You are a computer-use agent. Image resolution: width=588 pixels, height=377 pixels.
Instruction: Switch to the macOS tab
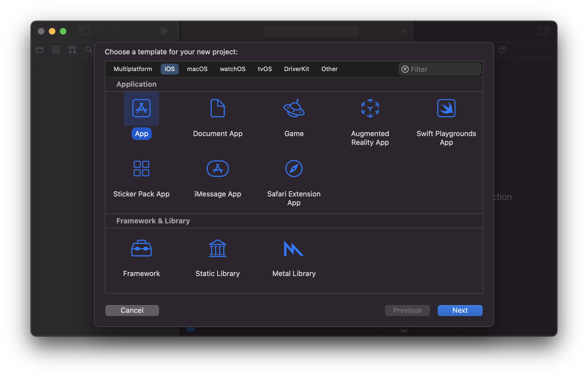coord(197,69)
